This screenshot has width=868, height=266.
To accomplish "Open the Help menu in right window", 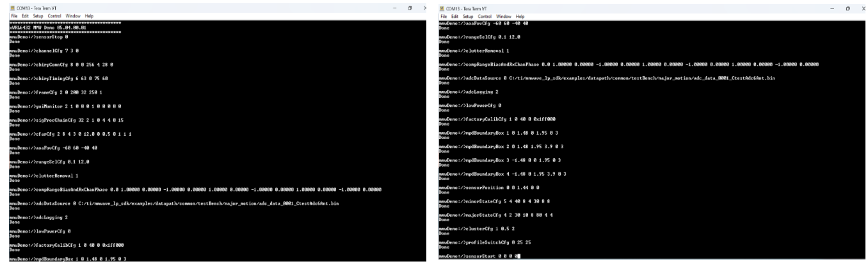I will (519, 17).
